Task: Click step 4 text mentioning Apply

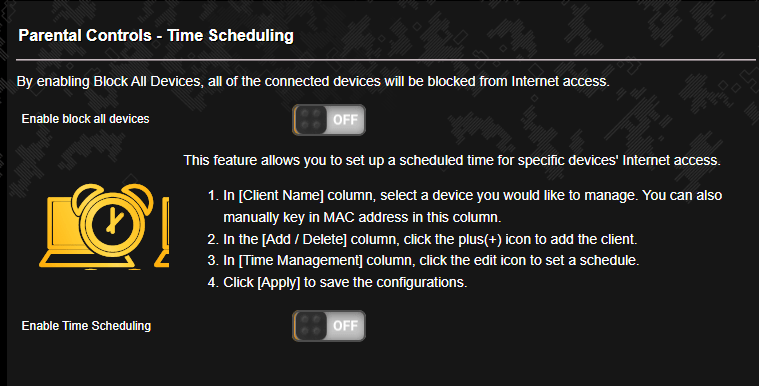Action: click(337, 282)
